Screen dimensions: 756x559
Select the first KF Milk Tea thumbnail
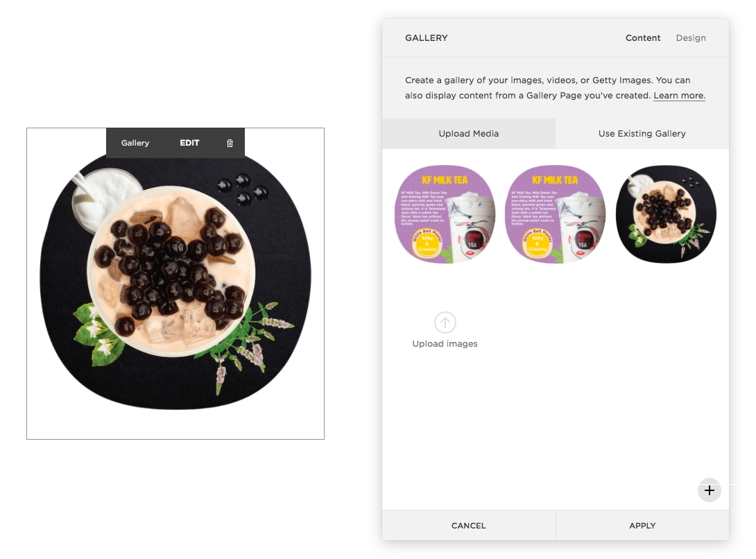click(x=445, y=214)
